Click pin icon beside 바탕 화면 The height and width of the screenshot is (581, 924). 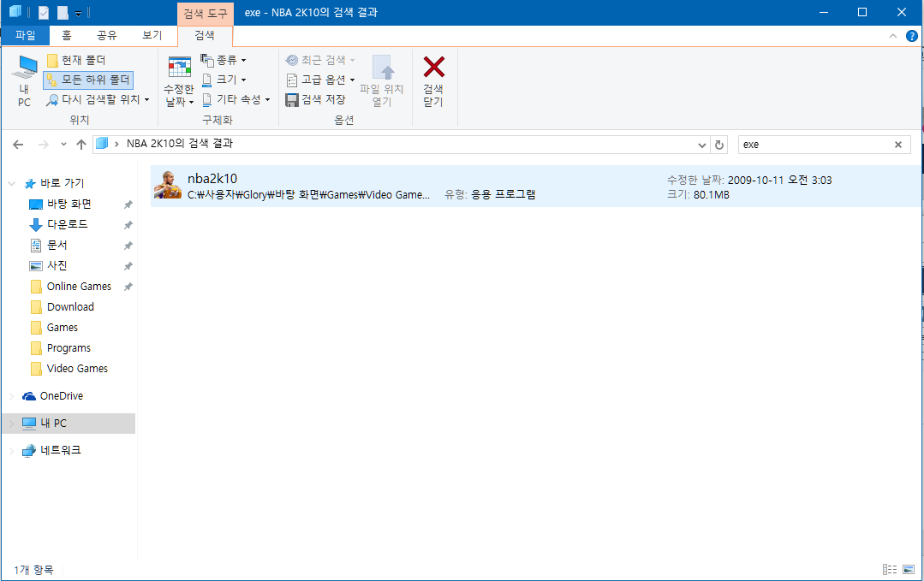[x=128, y=205]
